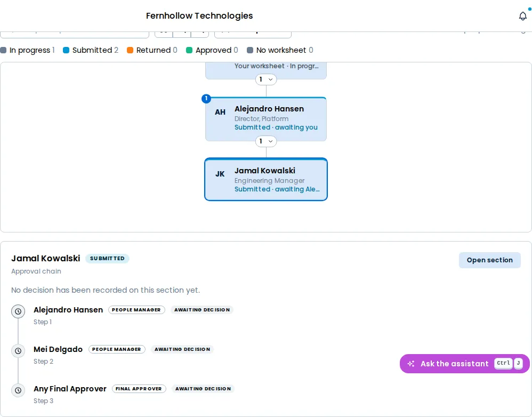Click the clock icon beside Alejandro Hansen step
The height and width of the screenshot is (417, 532).
point(18,311)
